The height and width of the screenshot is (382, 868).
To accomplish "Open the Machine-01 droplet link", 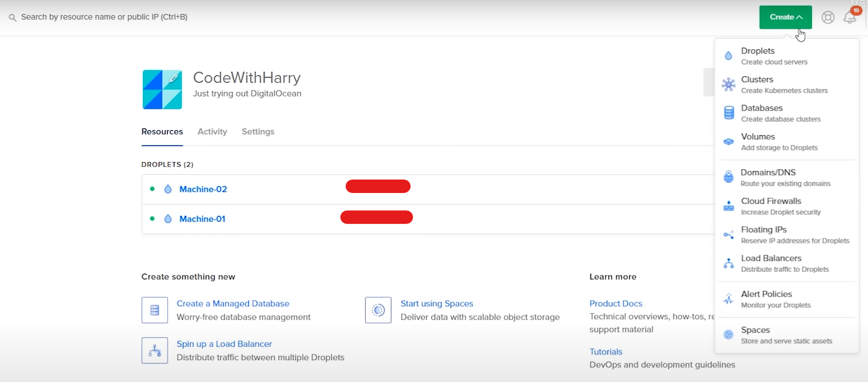I will tap(202, 219).
